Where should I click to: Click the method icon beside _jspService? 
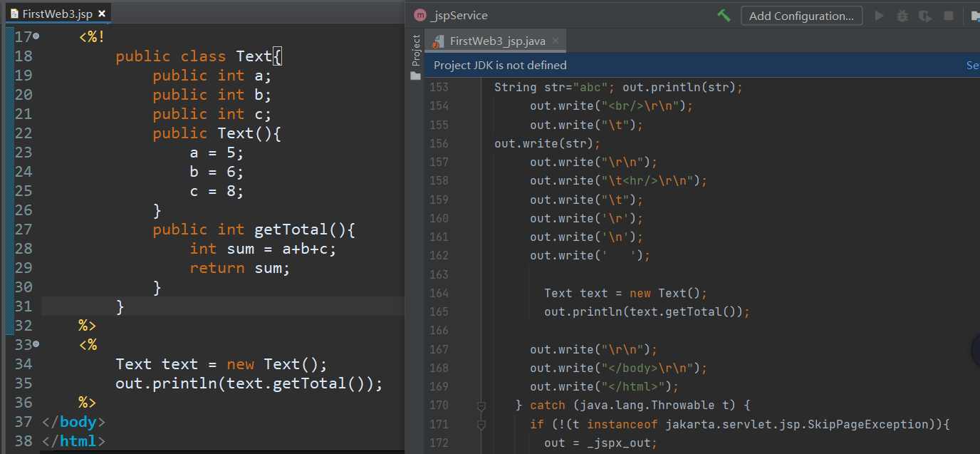(x=419, y=15)
